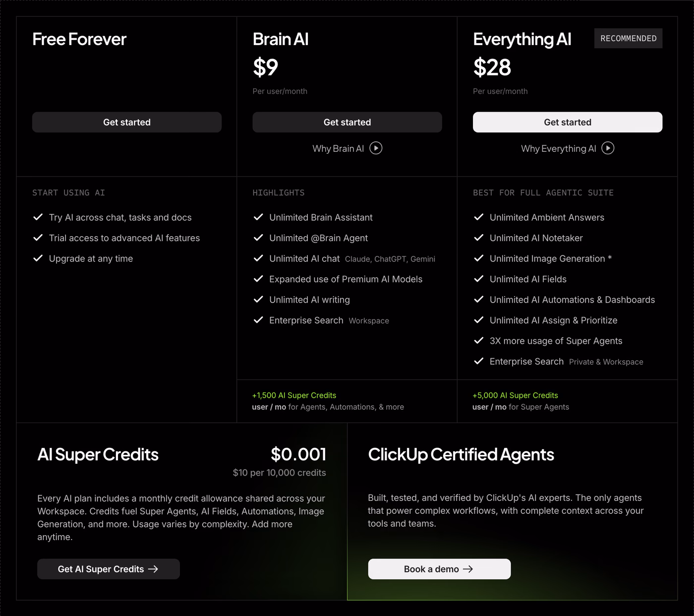Click checkmark beside Unlimited Image Generation
This screenshot has width=694, height=616.
click(478, 258)
